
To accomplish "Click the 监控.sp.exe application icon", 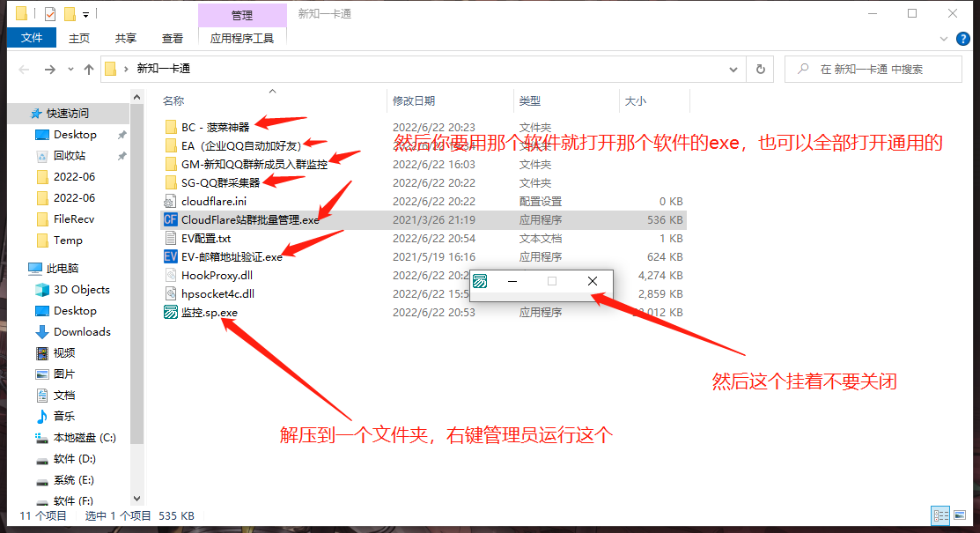I will [x=170, y=312].
